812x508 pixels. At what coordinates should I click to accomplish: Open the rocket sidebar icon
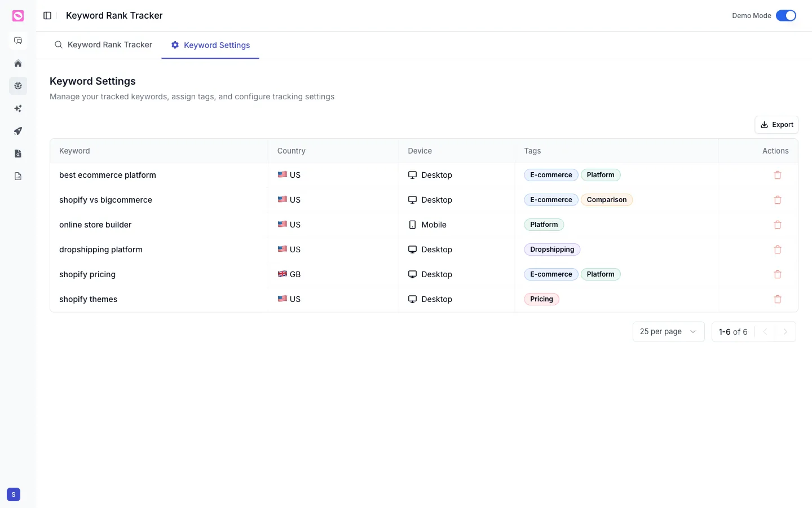18,131
